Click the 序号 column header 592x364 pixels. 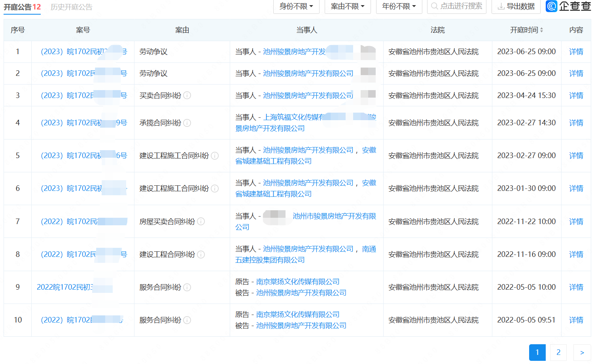(x=18, y=30)
